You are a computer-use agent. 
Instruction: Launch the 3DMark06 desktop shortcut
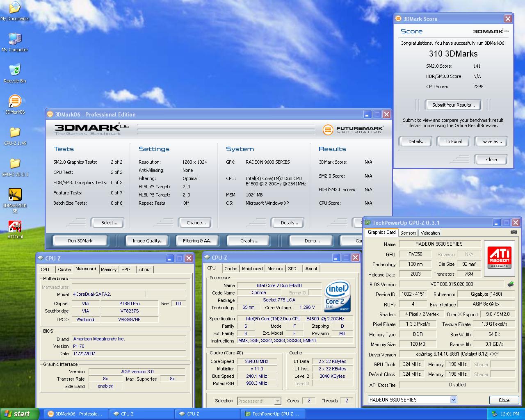(15, 105)
